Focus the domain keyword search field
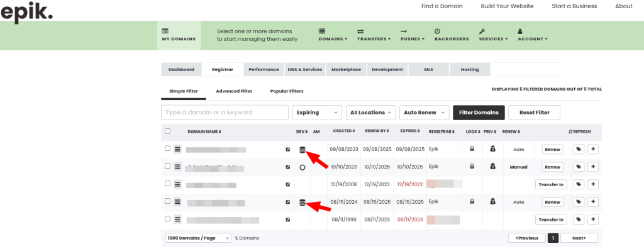This screenshot has width=644, height=251. (x=225, y=113)
